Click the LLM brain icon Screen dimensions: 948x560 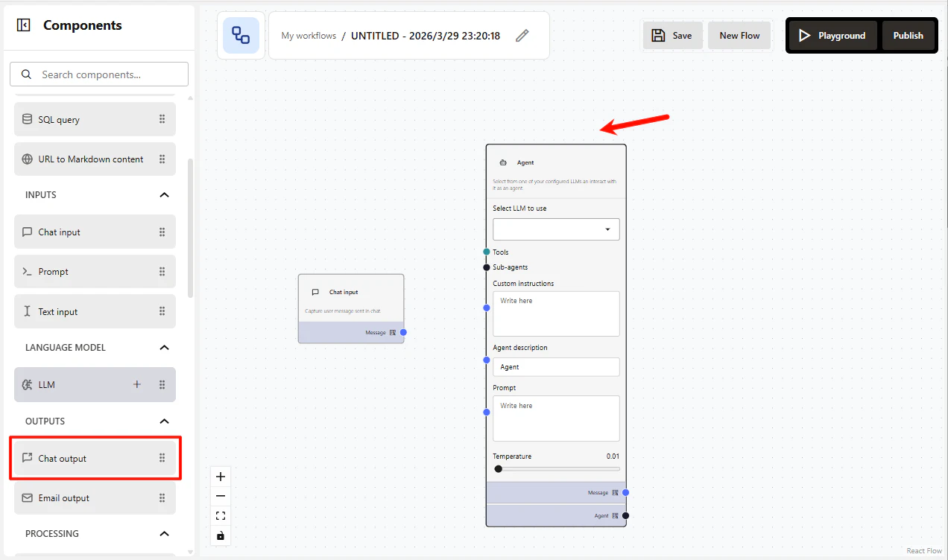pos(28,385)
